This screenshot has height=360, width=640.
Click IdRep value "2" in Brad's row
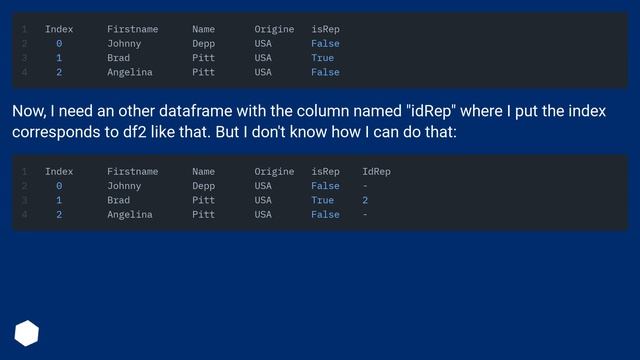(x=365, y=200)
